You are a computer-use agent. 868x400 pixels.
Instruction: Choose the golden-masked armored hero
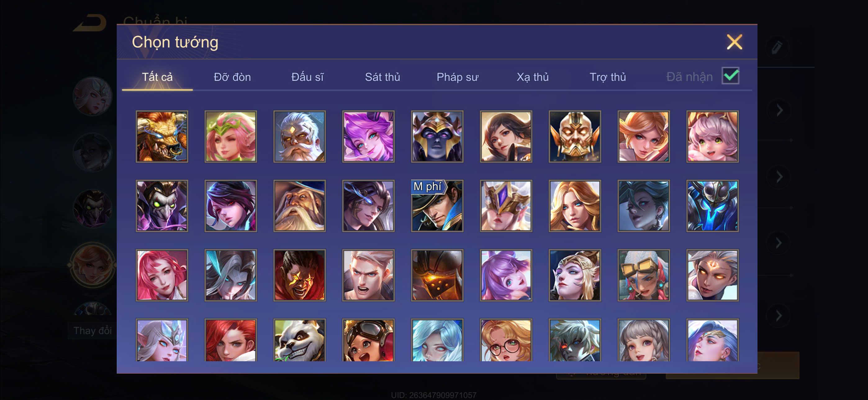pyautogui.click(x=575, y=136)
